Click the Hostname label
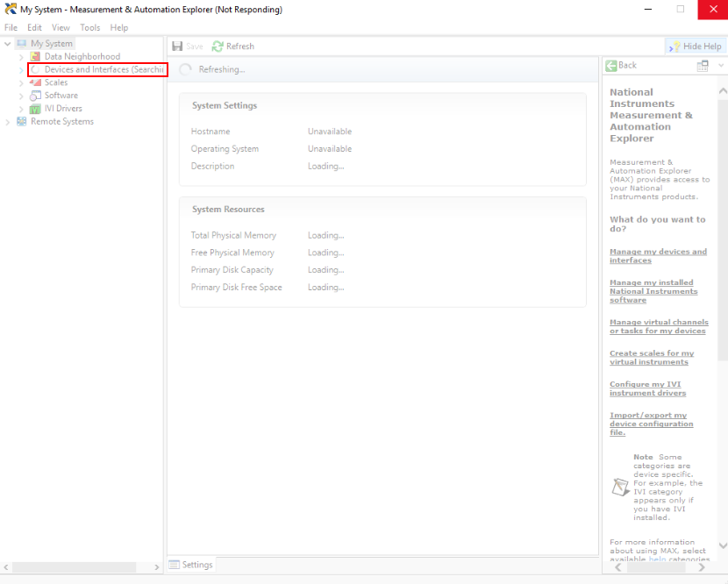 (211, 132)
